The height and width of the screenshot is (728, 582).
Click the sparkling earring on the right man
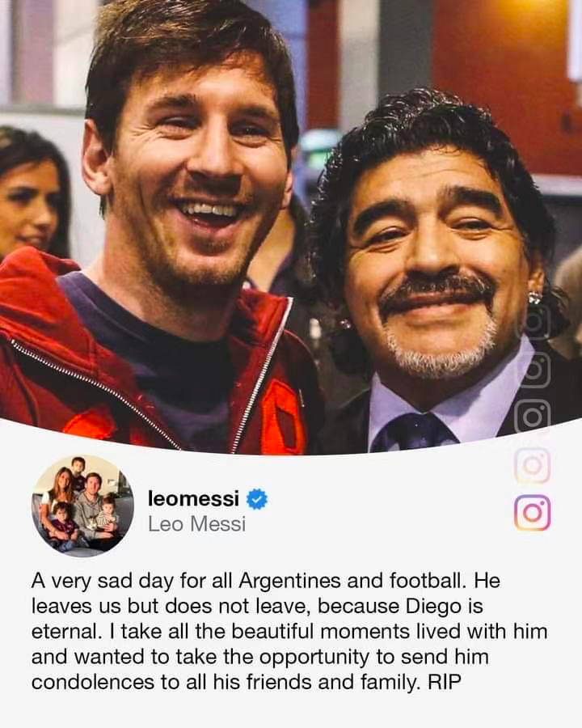(x=535, y=297)
